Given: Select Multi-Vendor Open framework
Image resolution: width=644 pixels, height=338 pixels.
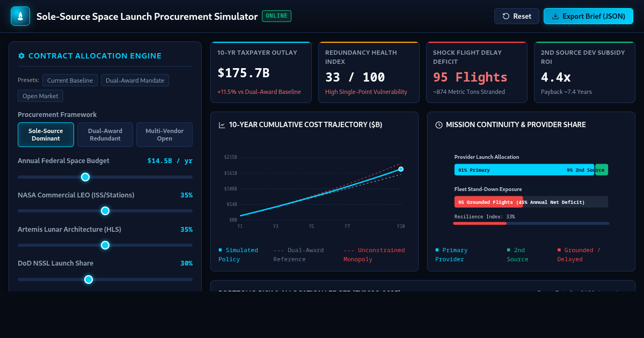Looking at the screenshot, I should [x=164, y=135].
